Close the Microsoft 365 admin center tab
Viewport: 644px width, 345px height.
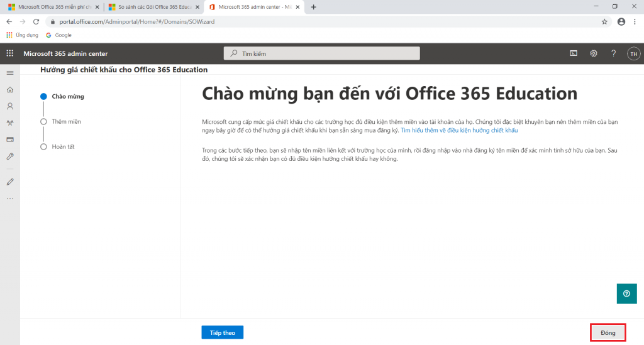pyautogui.click(x=297, y=7)
